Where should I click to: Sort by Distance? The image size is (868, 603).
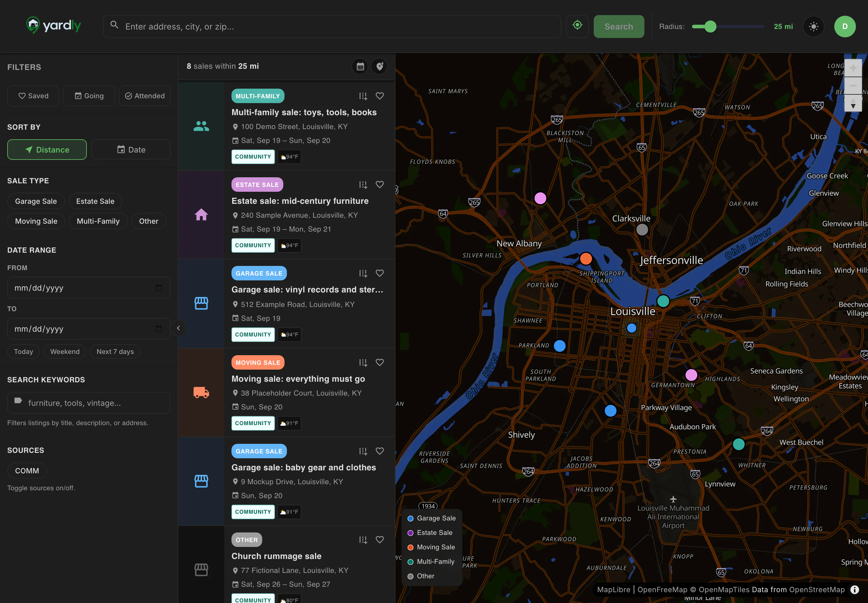[47, 150]
